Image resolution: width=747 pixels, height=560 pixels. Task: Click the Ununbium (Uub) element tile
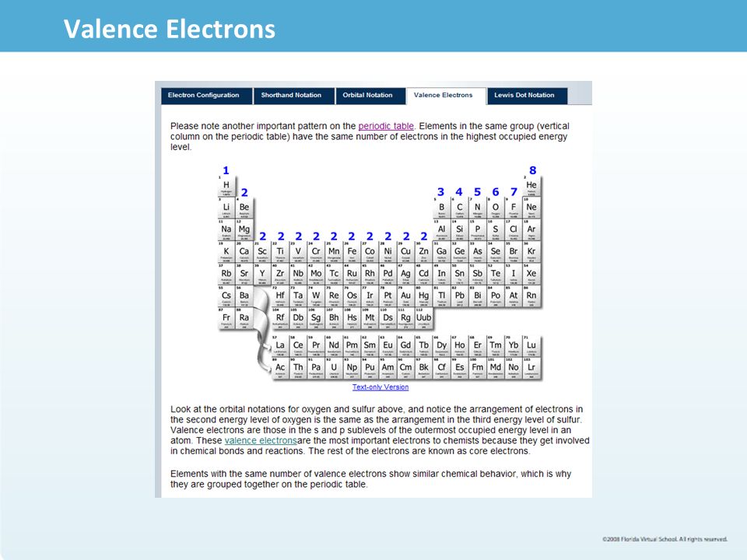pyautogui.click(x=423, y=317)
